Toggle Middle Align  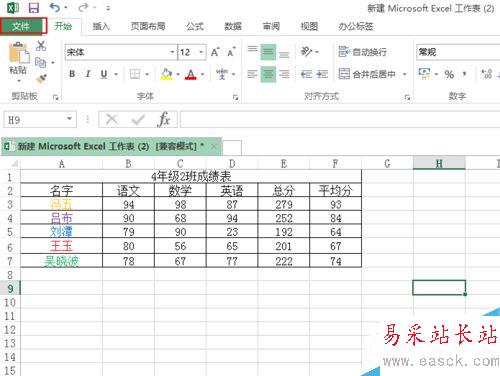268,52
